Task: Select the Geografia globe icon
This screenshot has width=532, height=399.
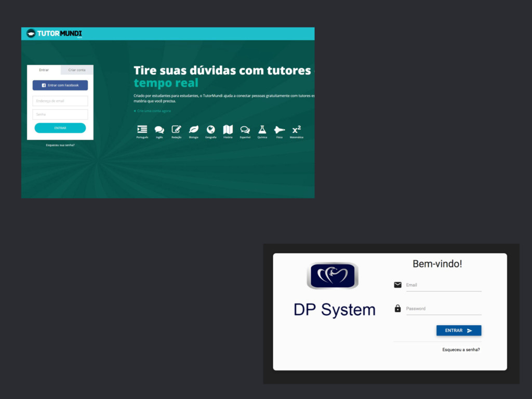Action: click(x=211, y=129)
